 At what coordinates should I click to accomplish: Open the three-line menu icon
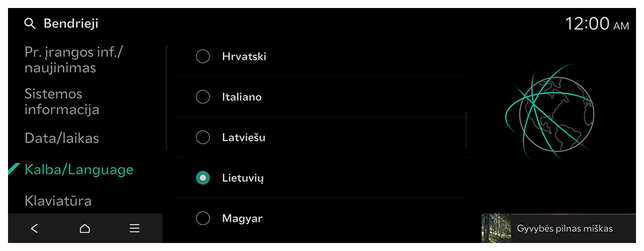click(x=134, y=228)
